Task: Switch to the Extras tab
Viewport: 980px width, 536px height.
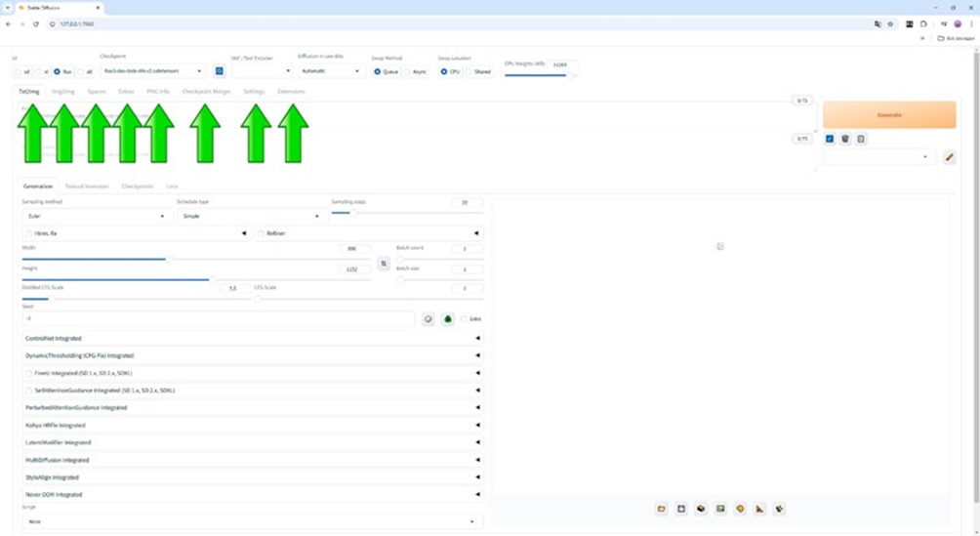Action: point(126,92)
